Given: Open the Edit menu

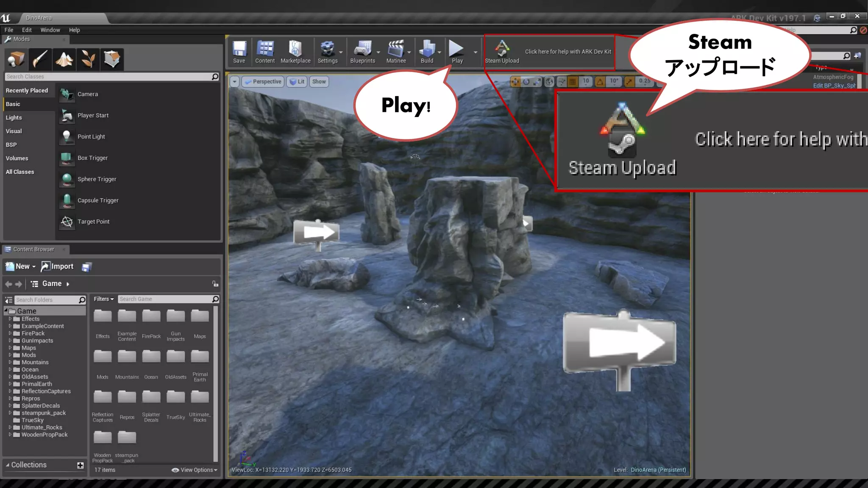Looking at the screenshot, I should [27, 30].
